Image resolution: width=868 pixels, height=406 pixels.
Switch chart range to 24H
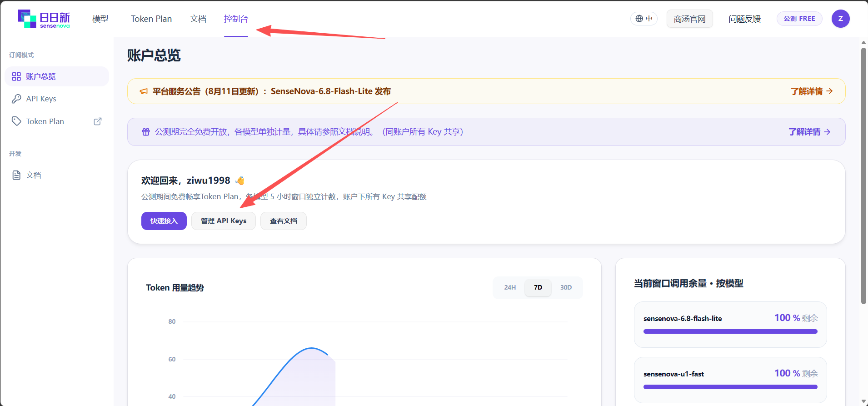coord(510,287)
